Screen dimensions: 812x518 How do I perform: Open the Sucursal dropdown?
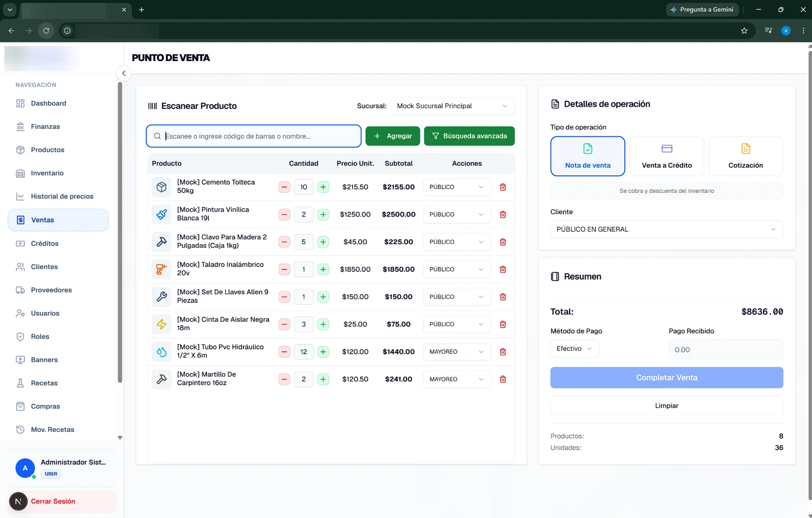[452, 106]
